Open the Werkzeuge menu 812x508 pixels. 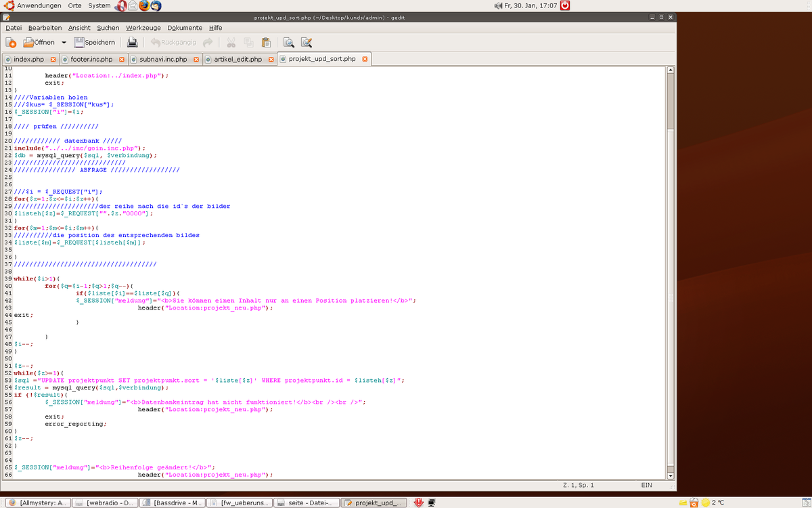click(x=143, y=28)
